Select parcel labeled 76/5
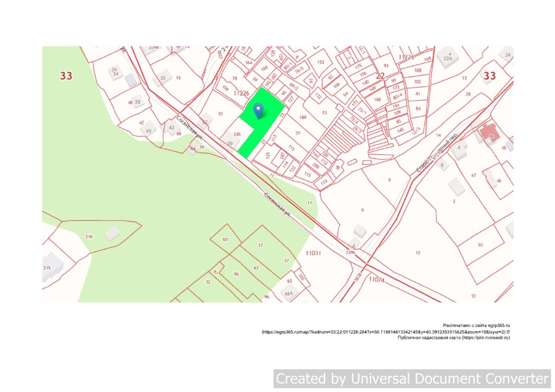The height and width of the screenshot is (392, 555). tap(299, 70)
